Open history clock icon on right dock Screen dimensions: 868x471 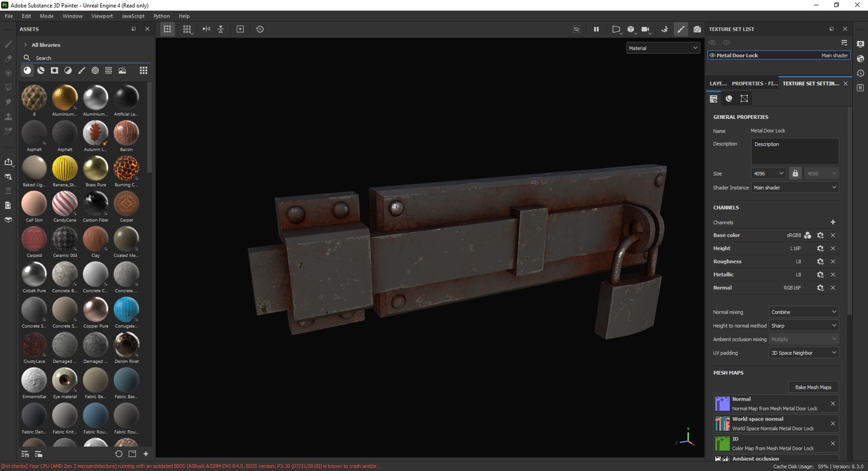[x=860, y=73]
